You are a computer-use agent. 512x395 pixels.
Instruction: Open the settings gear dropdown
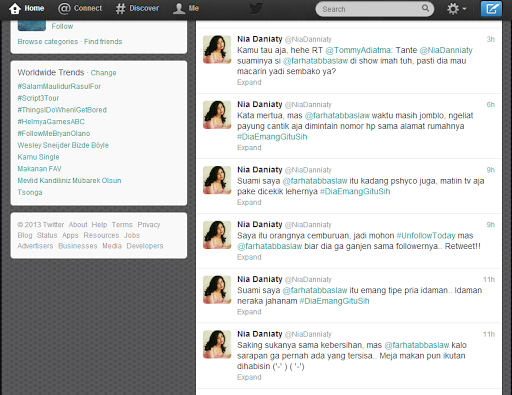pyautogui.click(x=456, y=9)
